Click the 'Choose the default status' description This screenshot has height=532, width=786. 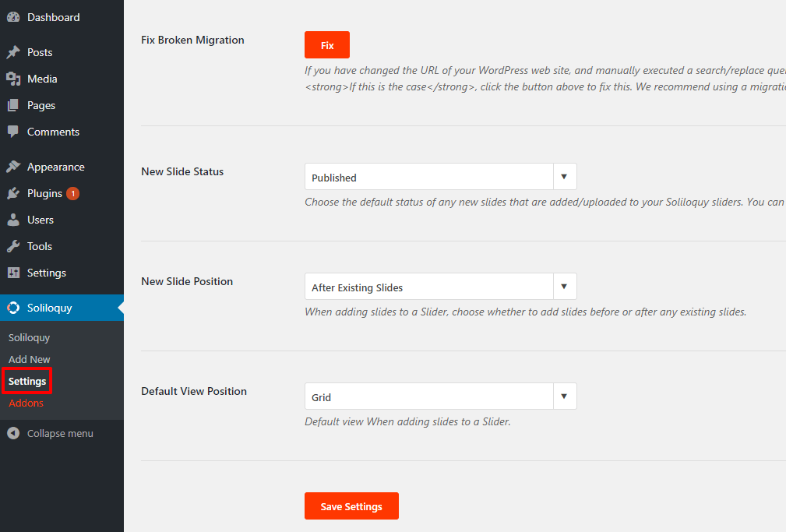pos(545,202)
